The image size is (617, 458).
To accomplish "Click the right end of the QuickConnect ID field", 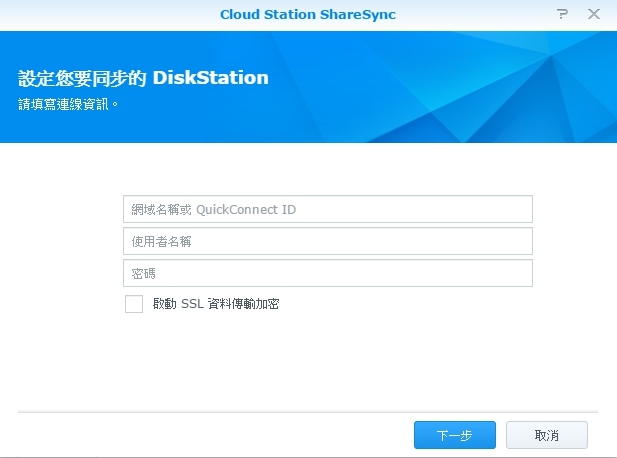I will pyautogui.click(x=515, y=209).
